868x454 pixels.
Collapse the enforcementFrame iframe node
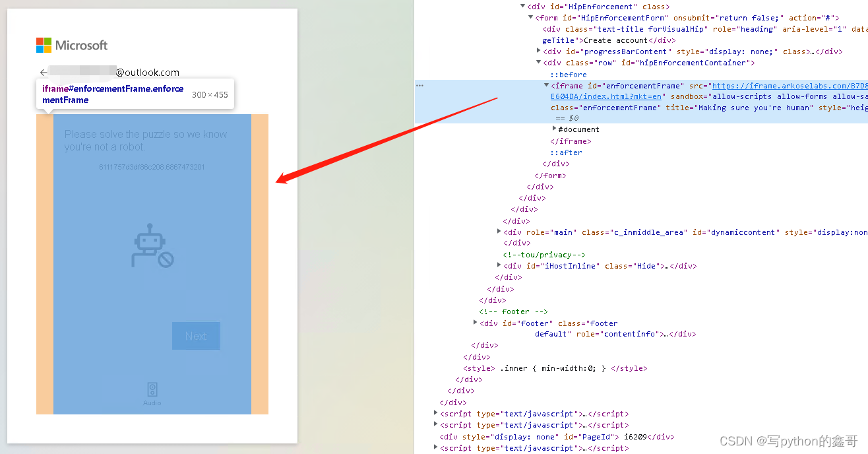coord(546,85)
